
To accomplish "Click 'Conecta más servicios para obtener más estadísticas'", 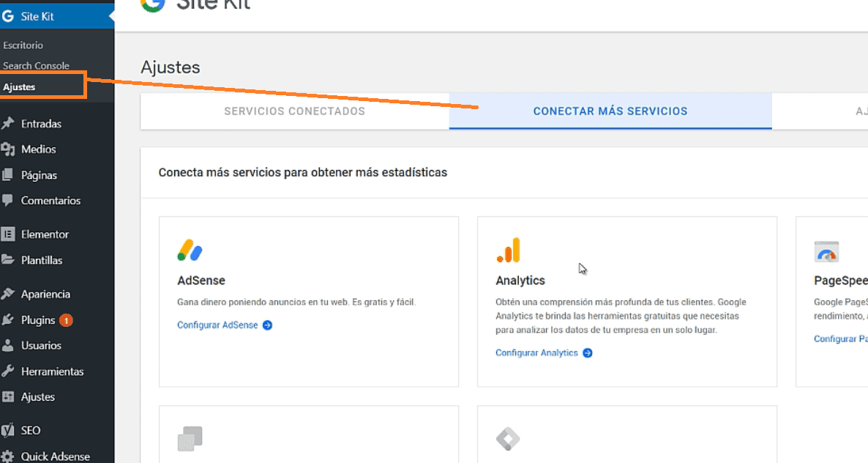I will 303,173.
